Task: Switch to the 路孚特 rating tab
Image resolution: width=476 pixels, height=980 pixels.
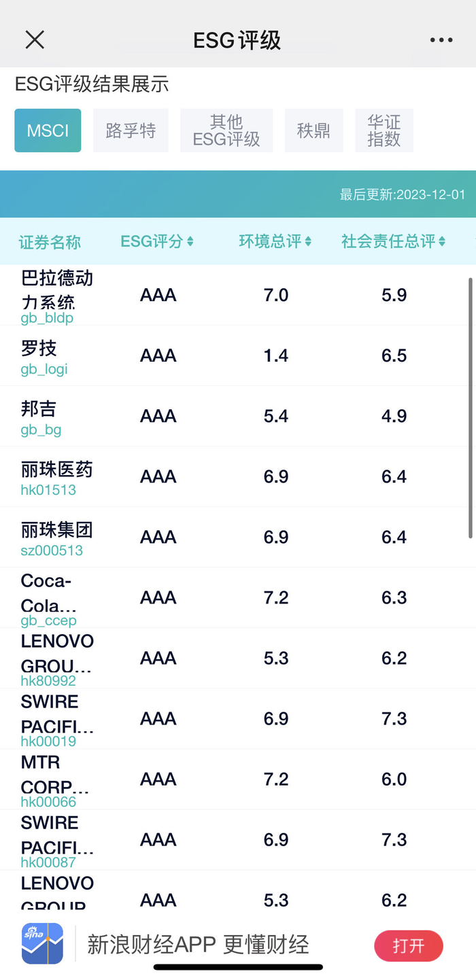Action: [x=131, y=130]
